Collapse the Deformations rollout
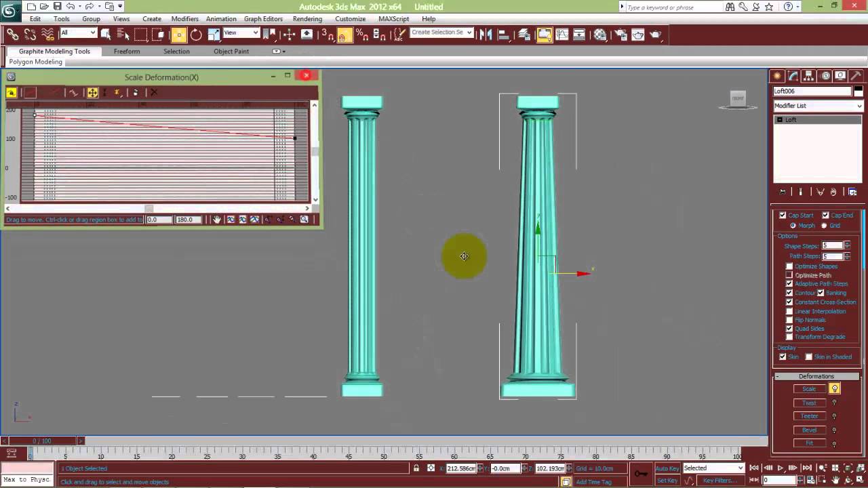The image size is (868, 488). pos(816,376)
